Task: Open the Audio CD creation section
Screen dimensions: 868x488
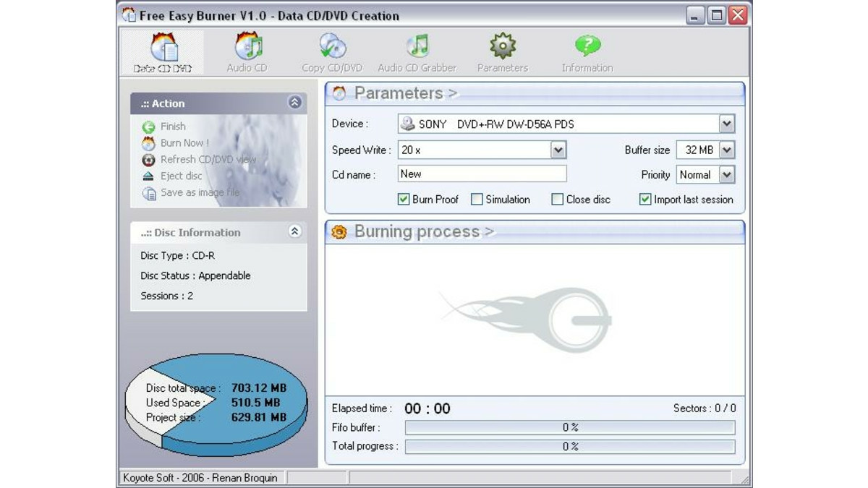Action: point(246,51)
